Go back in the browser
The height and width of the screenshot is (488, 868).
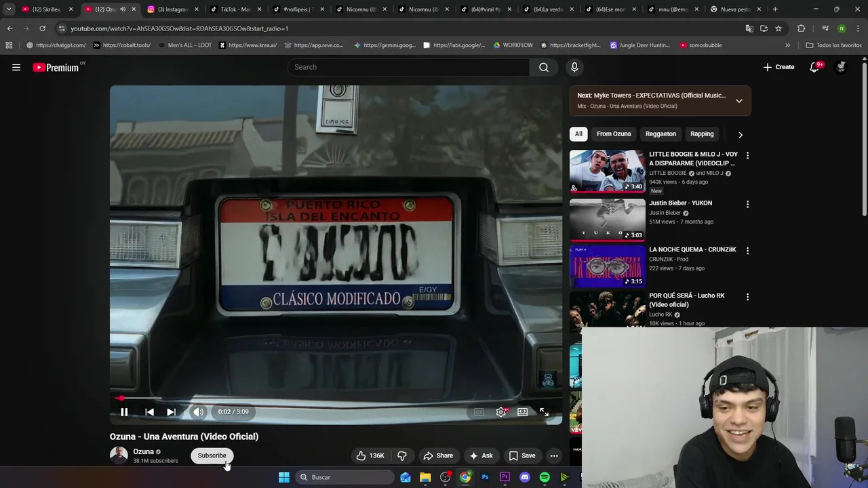pos(9,28)
